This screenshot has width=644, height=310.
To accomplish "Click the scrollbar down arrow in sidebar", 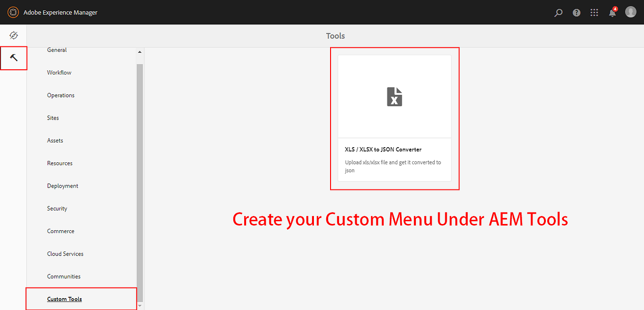I will [x=139, y=306].
